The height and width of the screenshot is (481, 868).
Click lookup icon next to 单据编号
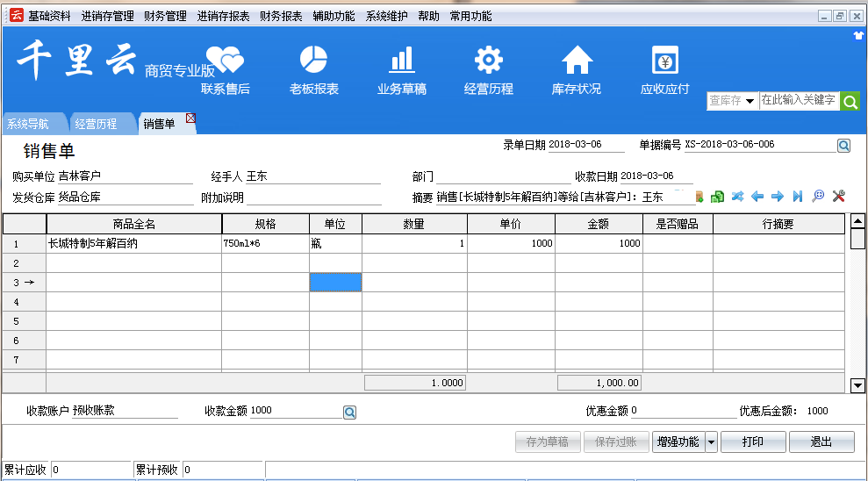pyautogui.click(x=843, y=146)
